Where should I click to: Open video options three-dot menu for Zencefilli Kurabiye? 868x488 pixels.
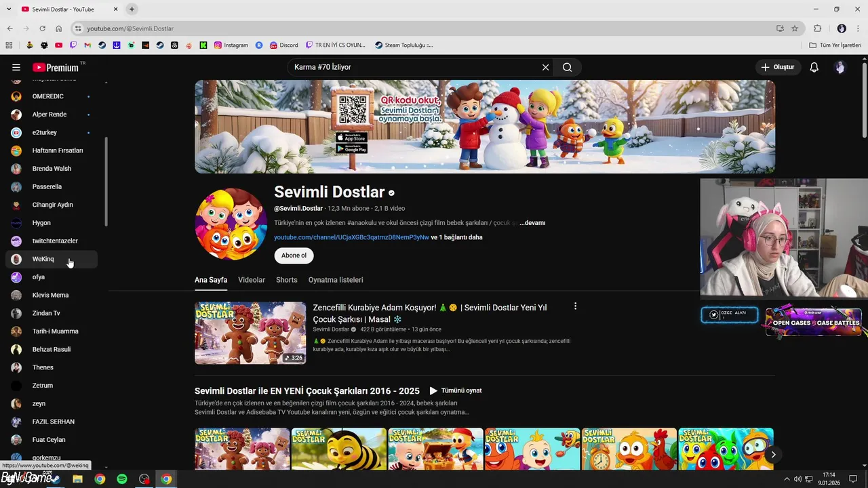point(575,306)
